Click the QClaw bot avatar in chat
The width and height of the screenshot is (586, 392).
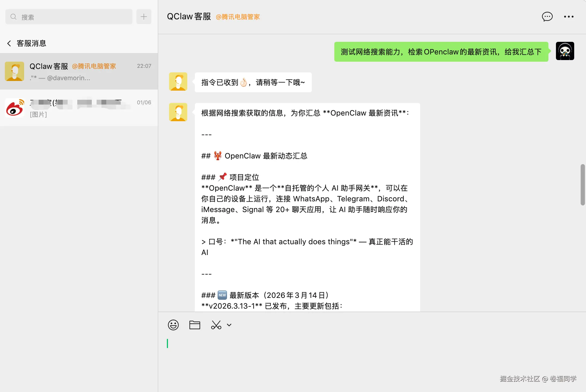[178, 82]
